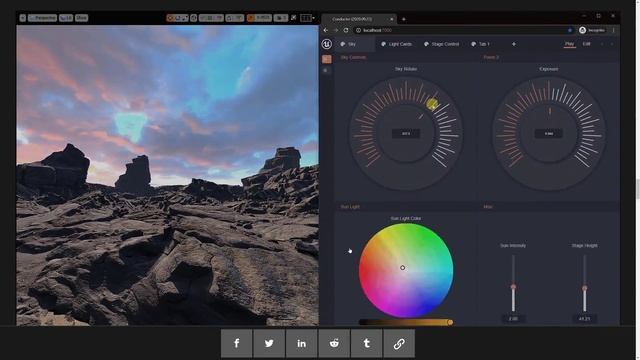Open viewport layout icon in Unreal toolbar
The width and height of the screenshot is (640, 360).
tap(307, 18)
